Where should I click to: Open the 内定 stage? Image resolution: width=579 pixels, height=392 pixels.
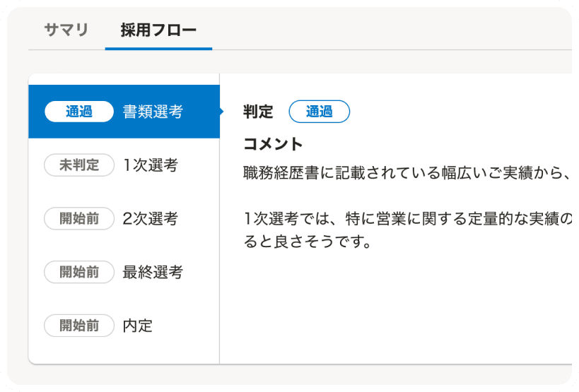(137, 326)
